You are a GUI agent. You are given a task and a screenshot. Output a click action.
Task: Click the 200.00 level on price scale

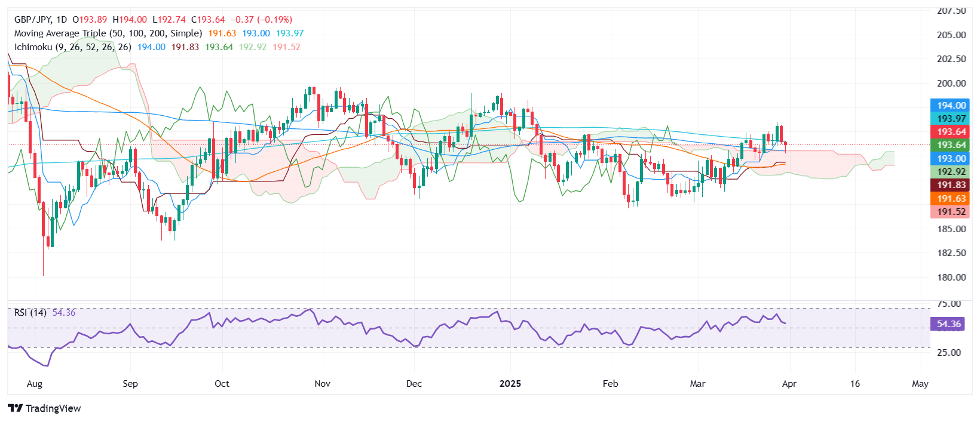pos(951,84)
